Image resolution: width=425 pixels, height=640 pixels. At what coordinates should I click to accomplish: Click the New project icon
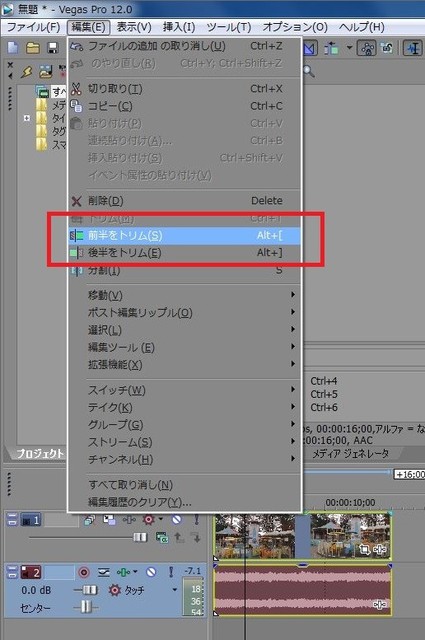pos(13,48)
